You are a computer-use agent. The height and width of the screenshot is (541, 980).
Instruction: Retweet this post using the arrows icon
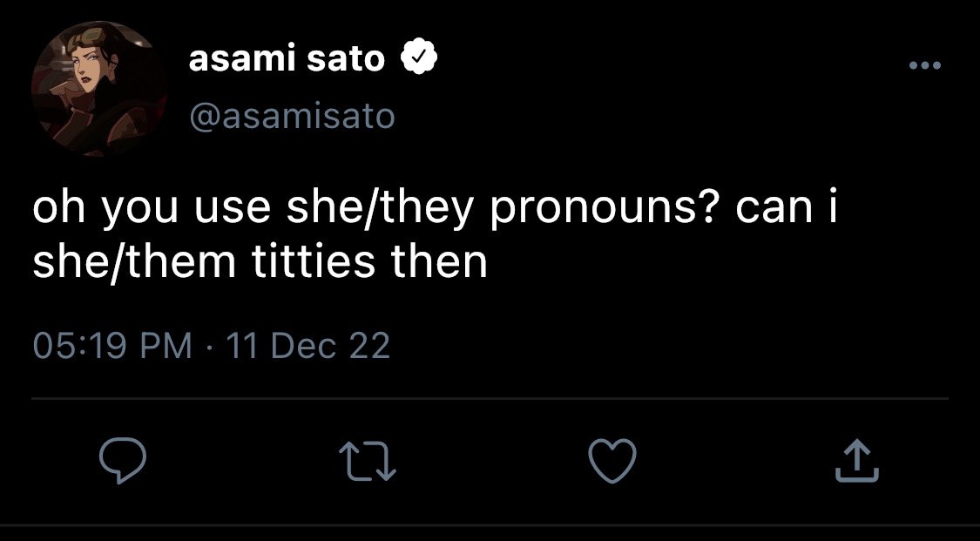(x=367, y=462)
